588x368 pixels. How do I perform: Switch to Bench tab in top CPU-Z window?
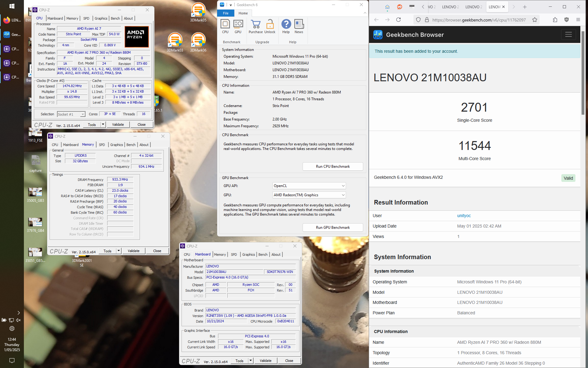click(115, 18)
